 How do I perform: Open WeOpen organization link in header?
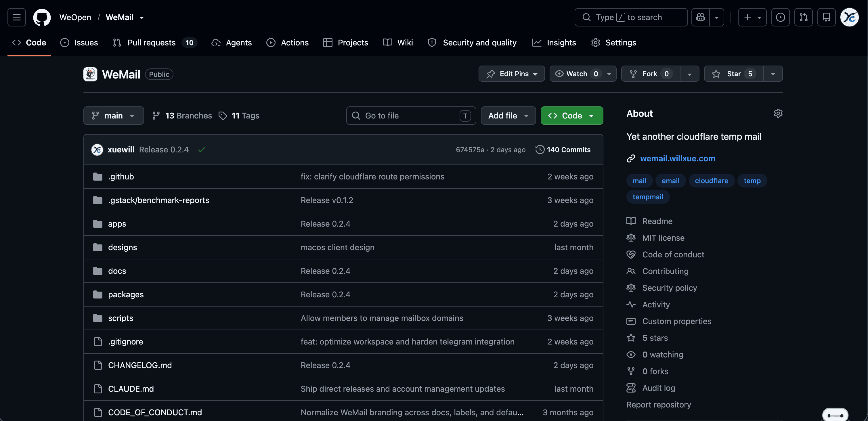point(75,17)
